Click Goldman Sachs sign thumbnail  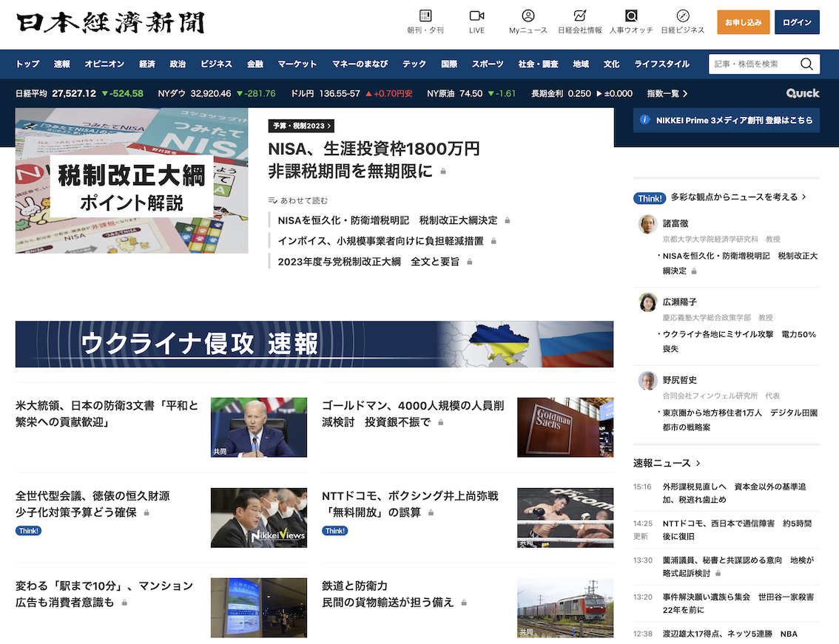[565, 427]
